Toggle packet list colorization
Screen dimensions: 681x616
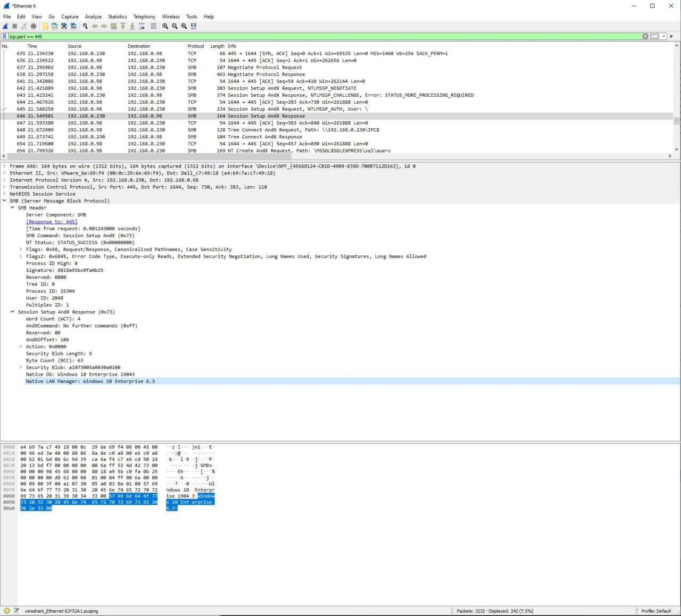153,26
